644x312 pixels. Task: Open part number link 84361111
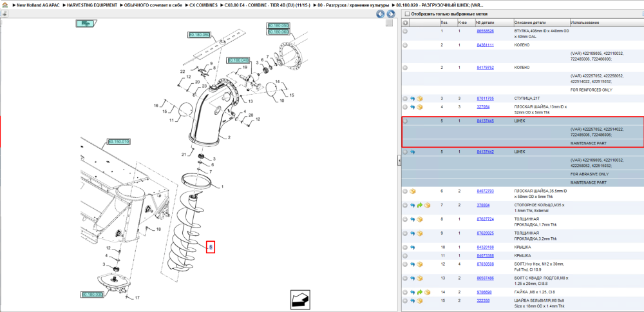tap(485, 45)
